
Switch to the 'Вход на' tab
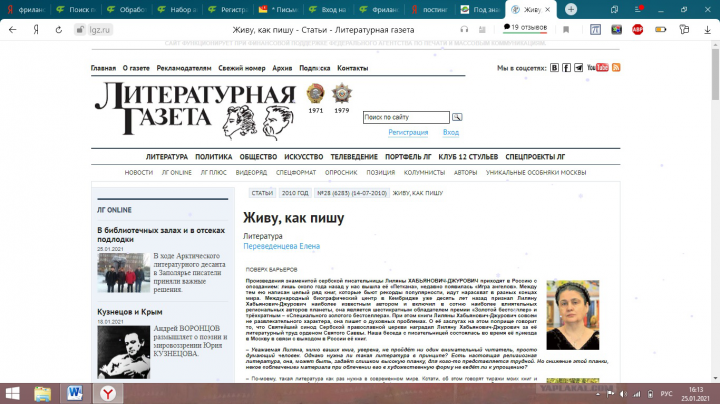tap(329, 9)
